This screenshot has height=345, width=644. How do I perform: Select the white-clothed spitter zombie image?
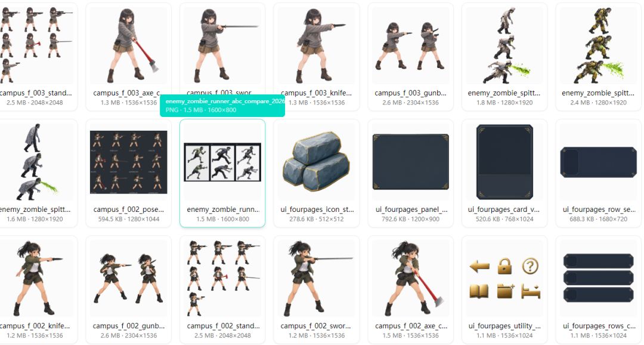504,45
